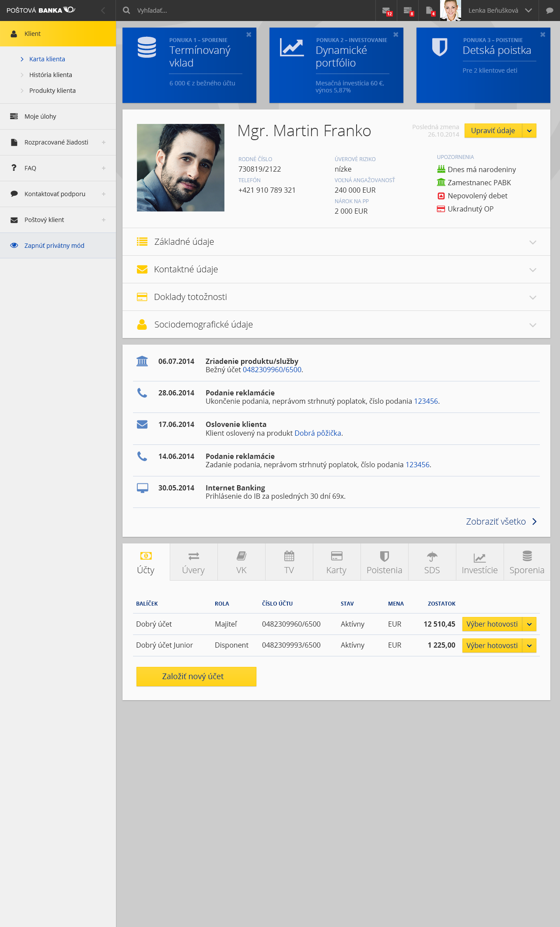Switch to the SDS tab
560x927 pixels.
click(x=432, y=562)
